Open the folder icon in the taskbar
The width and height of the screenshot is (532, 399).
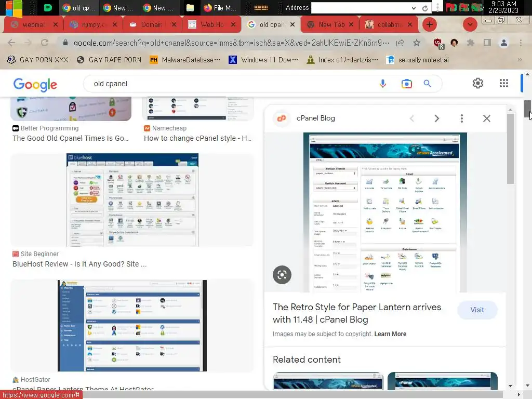pyautogui.click(x=190, y=8)
